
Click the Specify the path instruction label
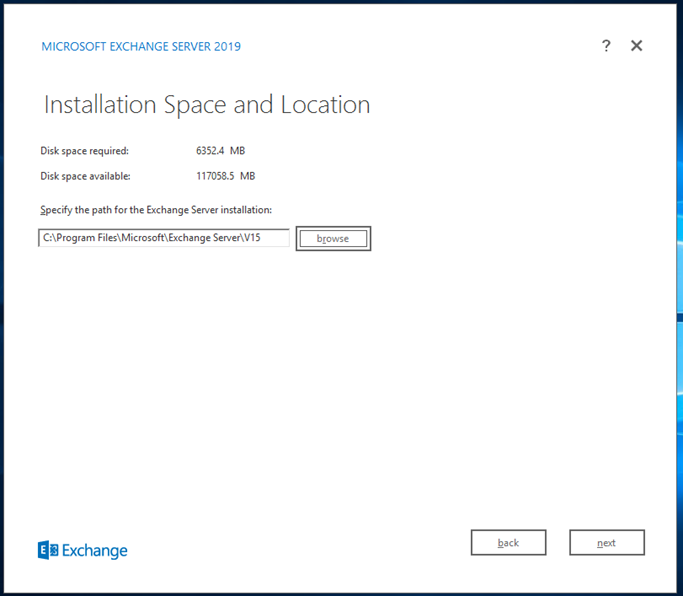coord(156,210)
